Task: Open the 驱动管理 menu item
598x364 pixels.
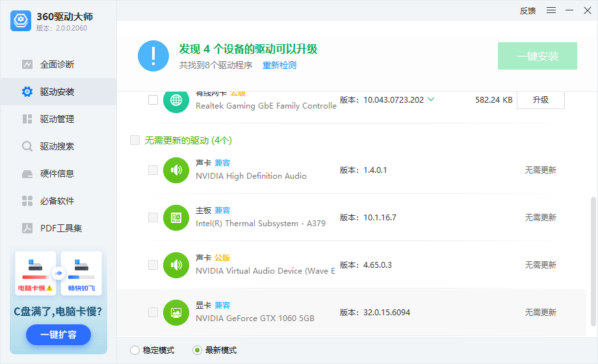Action: point(58,119)
